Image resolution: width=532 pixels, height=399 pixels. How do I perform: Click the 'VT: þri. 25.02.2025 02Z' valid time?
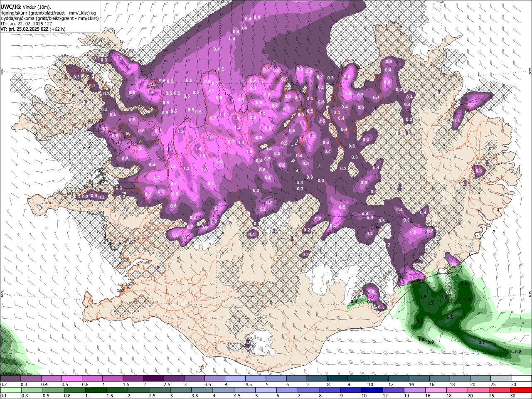click(25, 30)
